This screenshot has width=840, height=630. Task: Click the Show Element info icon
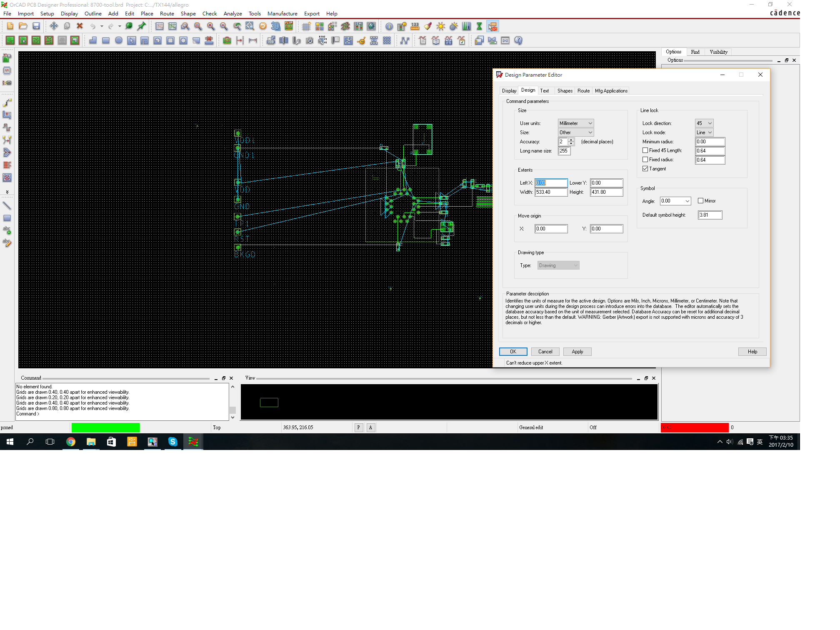point(389,27)
